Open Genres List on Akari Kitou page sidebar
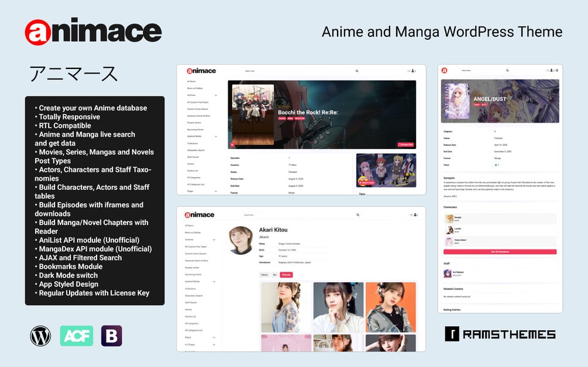 click(190, 316)
